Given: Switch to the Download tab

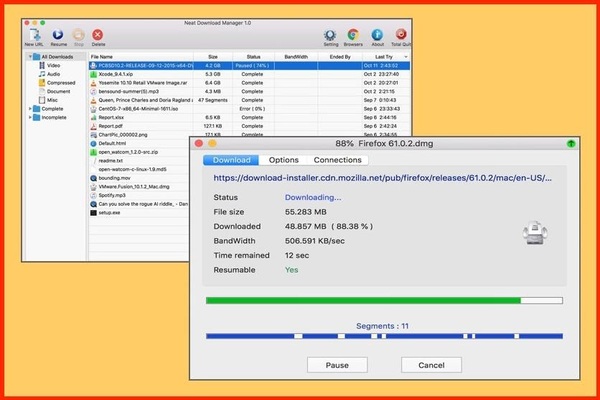Looking at the screenshot, I should point(231,160).
